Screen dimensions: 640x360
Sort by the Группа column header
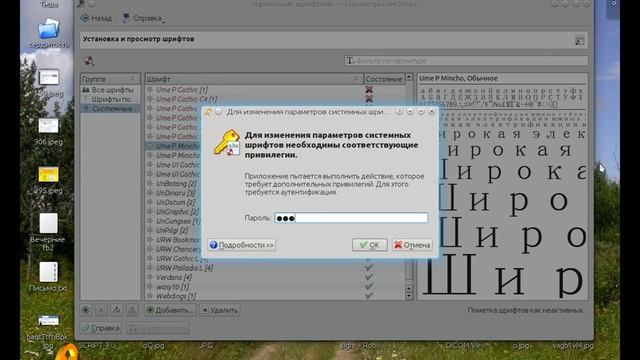[x=110, y=79]
